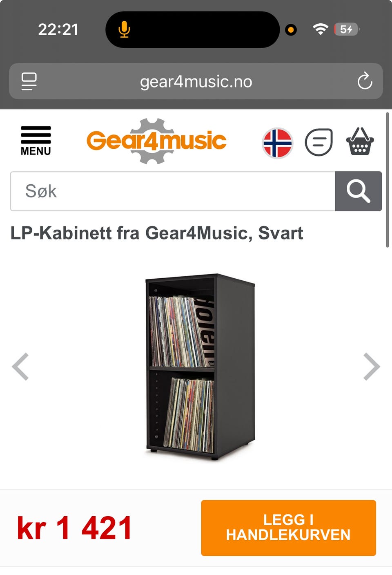The width and height of the screenshot is (392, 575).
Task: Tap the LP-Kabinett fra Gear4Music product title
Action: [x=157, y=233]
